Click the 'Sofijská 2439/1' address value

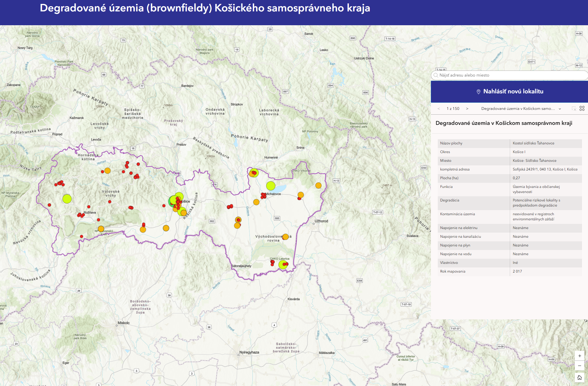point(545,169)
